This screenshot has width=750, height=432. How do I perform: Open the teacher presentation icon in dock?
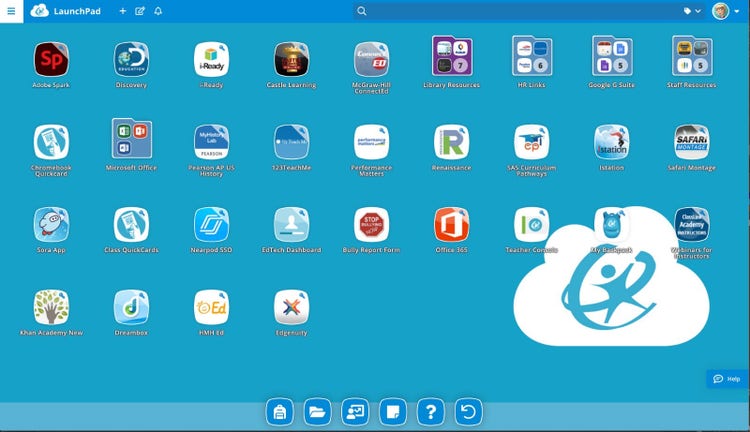(355, 411)
